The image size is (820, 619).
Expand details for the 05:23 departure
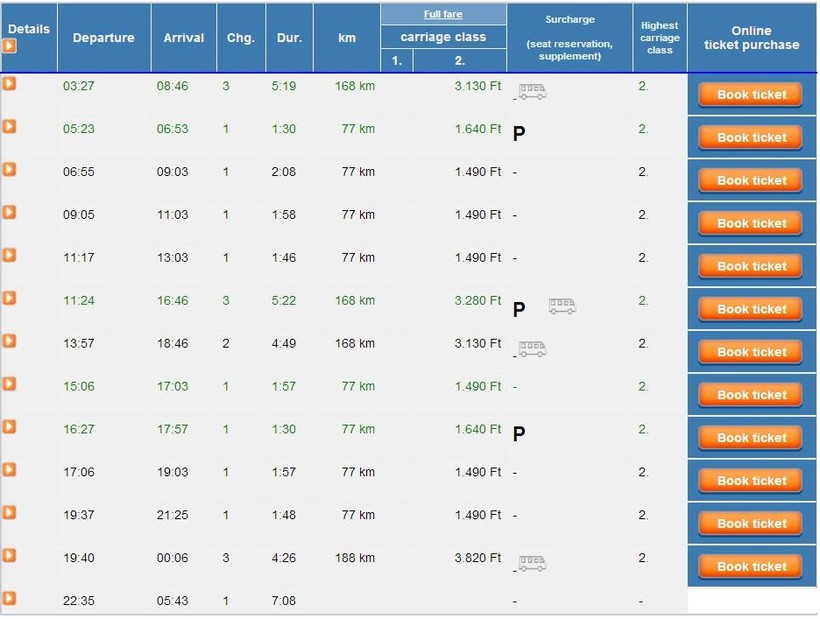tap(9, 127)
